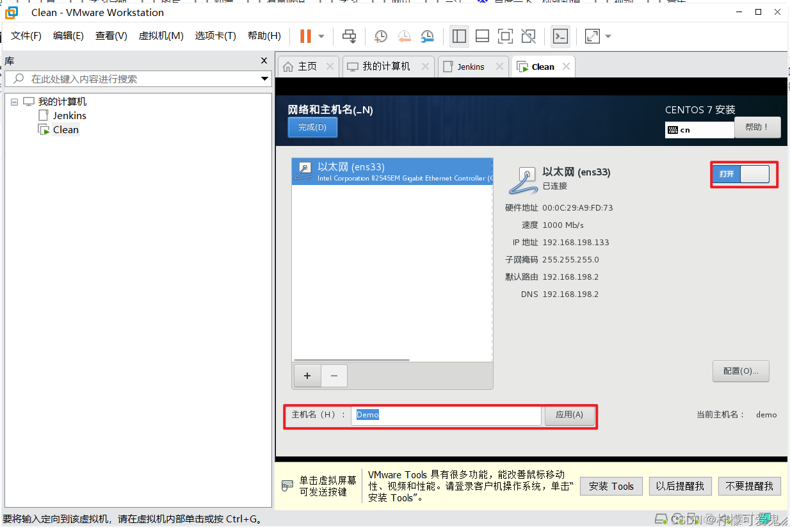The width and height of the screenshot is (790, 532).
Task: Toggle the library sidebar view
Action: [459, 36]
